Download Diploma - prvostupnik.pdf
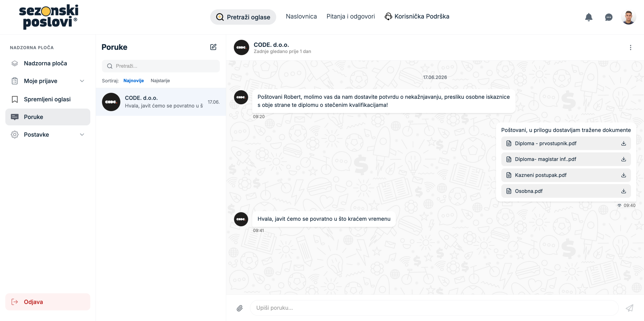The width and height of the screenshot is (644, 321). click(x=624, y=143)
